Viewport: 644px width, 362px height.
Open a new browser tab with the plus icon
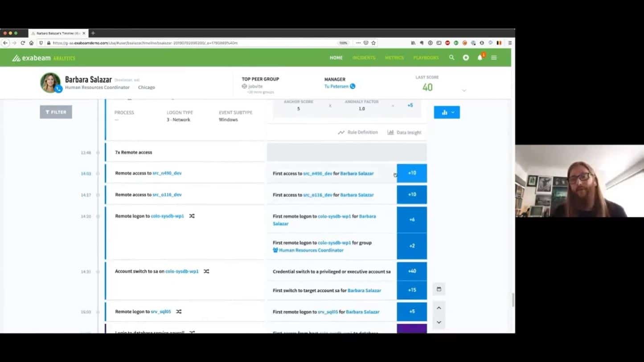click(93, 33)
